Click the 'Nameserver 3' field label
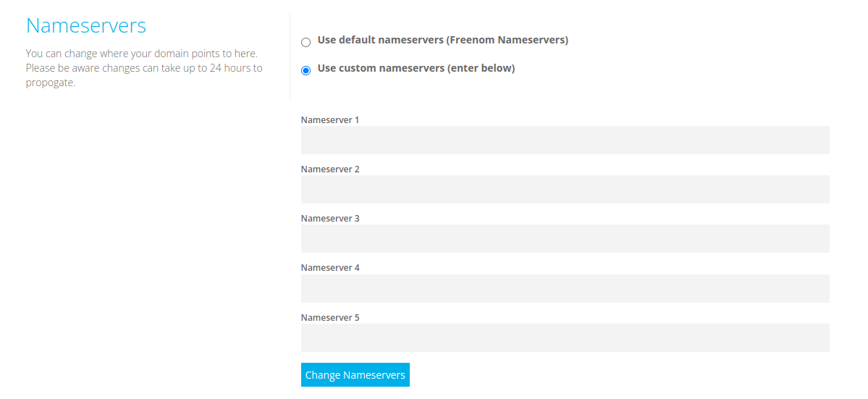The height and width of the screenshot is (399, 868). pyautogui.click(x=331, y=218)
